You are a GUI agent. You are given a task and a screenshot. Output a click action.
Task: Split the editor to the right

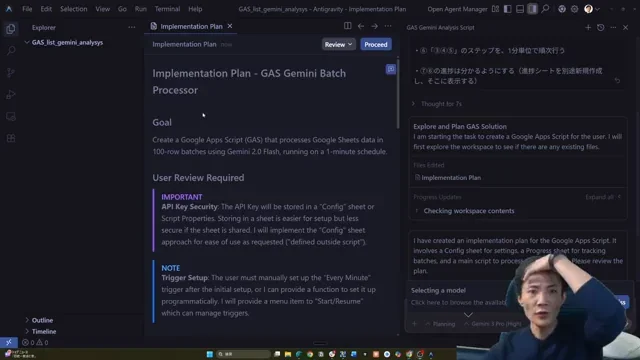(x=347, y=26)
